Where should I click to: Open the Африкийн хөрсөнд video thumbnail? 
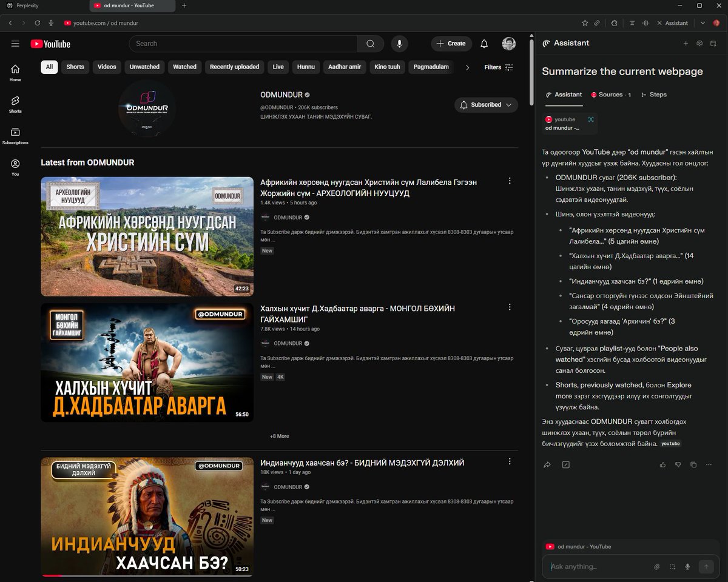(x=147, y=236)
